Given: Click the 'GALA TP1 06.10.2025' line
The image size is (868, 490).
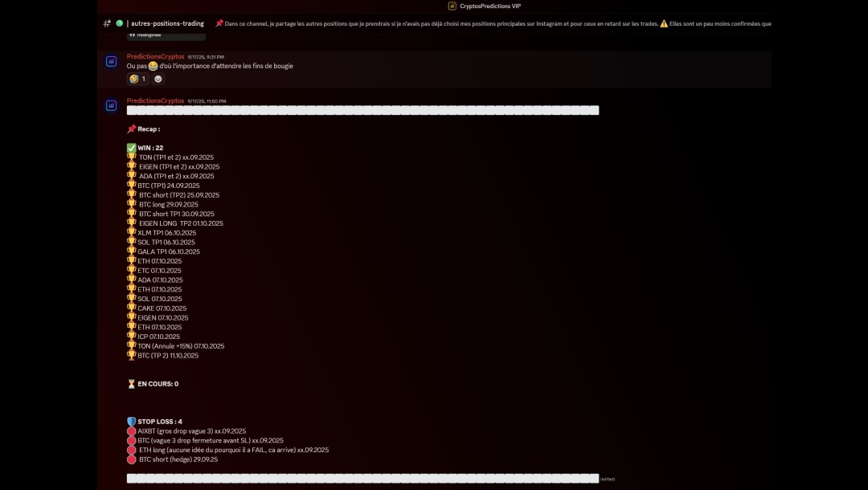Looking at the screenshot, I should click(x=169, y=251).
